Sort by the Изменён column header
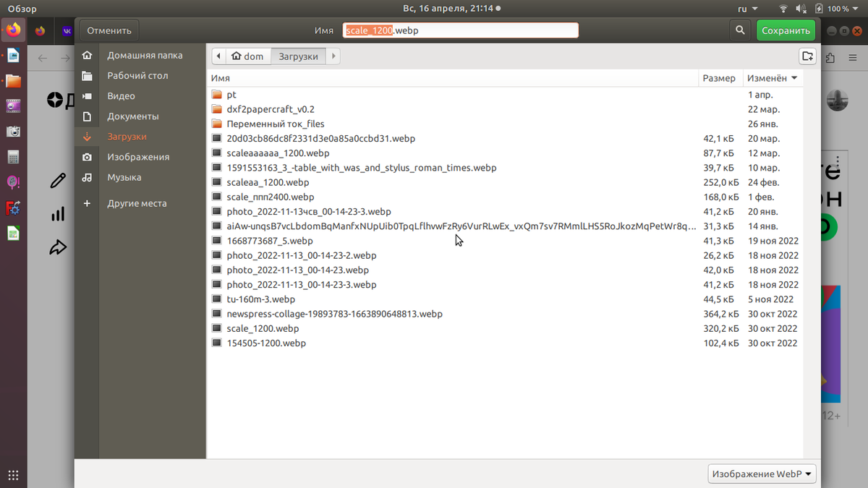The width and height of the screenshot is (868, 488). 772,78
